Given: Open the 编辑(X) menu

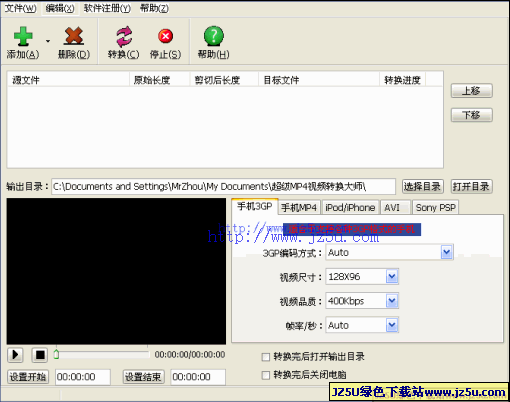Looking at the screenshot, I should point(60,8).
